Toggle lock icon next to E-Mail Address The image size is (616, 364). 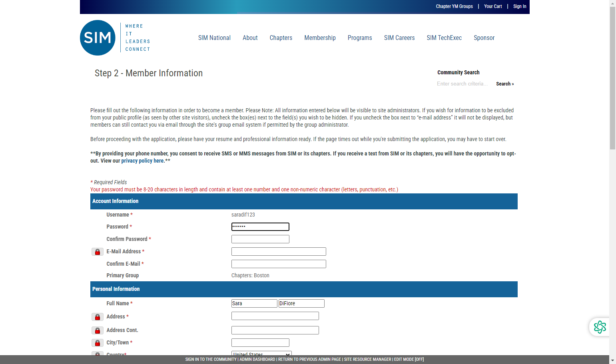point(98,252)
